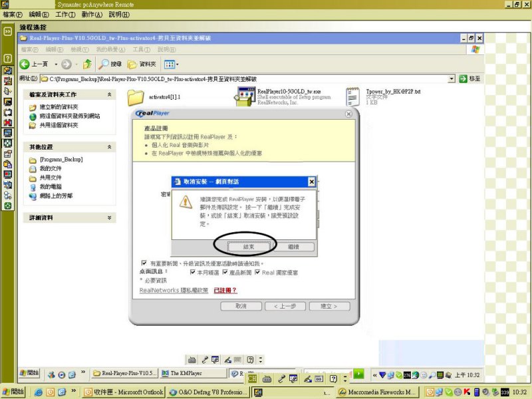This screenshot has width=532, height=399.
Task: Click 取消 button in RealPlayer setup
Action: (x=241, y=306)
